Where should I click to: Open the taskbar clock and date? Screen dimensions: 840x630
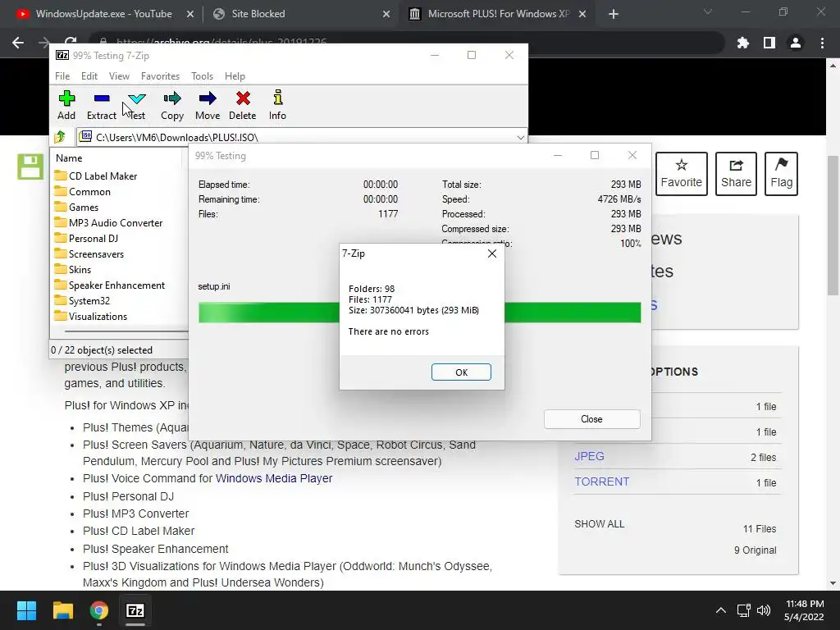(x=804, y=610)
